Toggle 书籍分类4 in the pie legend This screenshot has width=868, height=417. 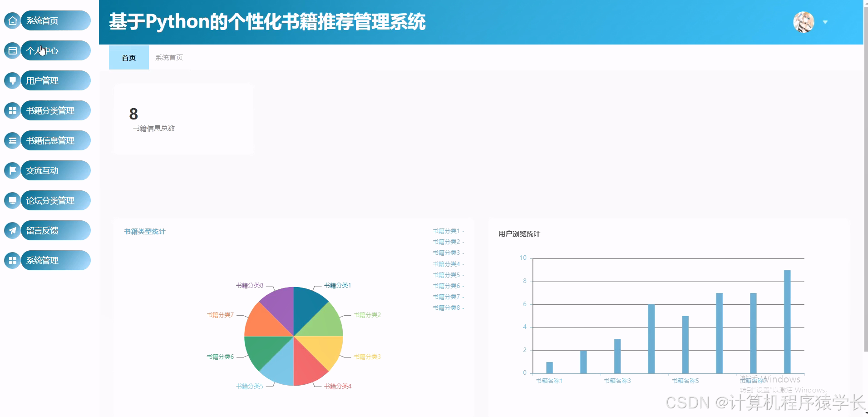point(448,264)
